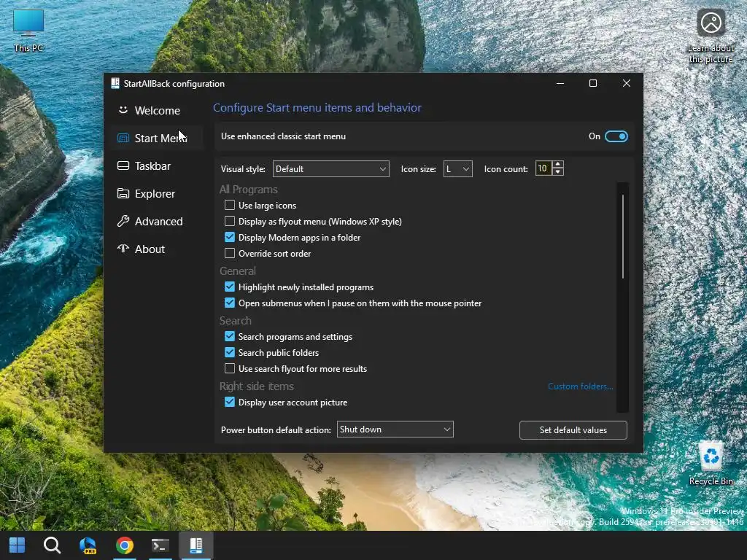
Task: Select the Recycle Bin desktop icon
Action: point(711,463)
